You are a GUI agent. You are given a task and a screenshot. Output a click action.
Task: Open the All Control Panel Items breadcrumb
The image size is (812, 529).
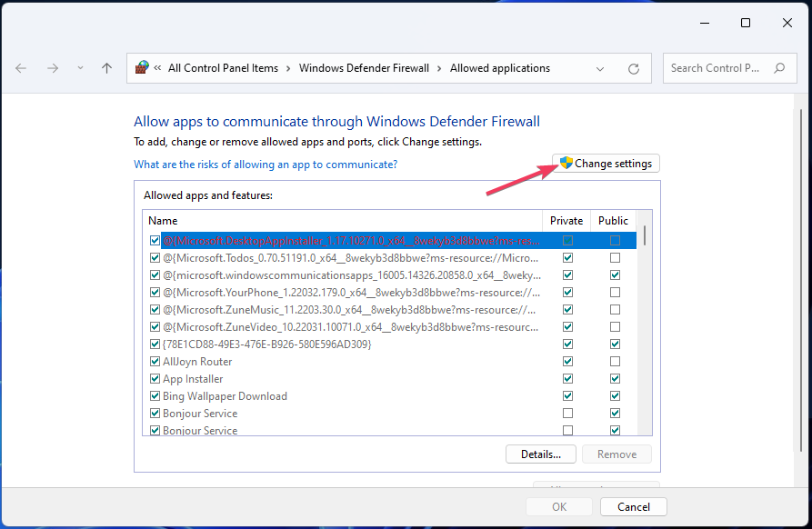[223, 68]
